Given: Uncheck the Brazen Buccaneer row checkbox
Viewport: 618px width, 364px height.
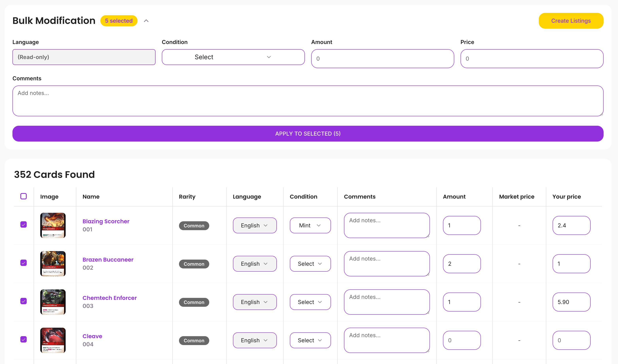Looking at the screenshot, I should coord(24,263).
